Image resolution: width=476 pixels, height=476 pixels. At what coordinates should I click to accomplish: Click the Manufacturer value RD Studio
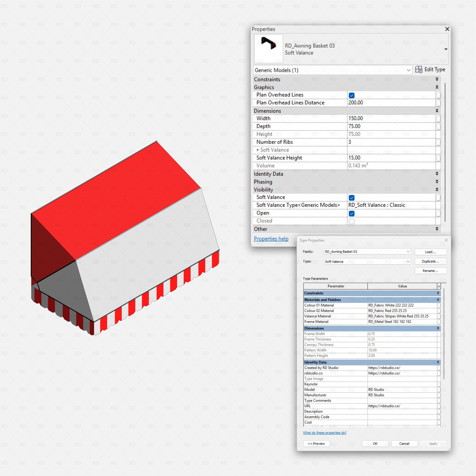pos(402,395)
